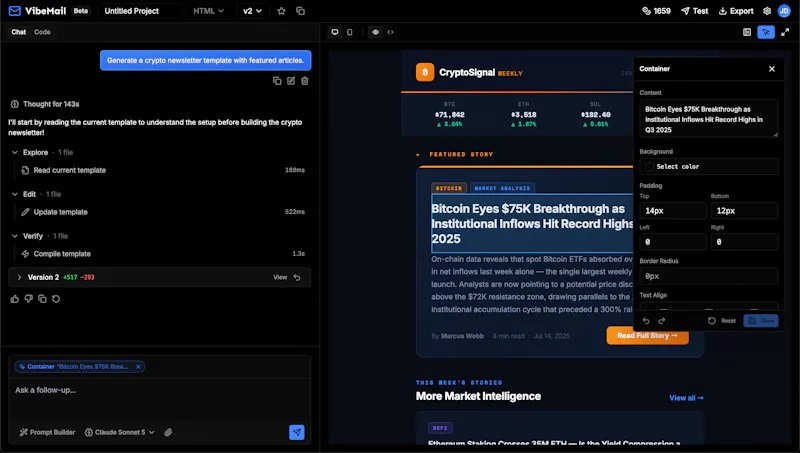Viewport: 800px width, 453px height.
Task: Open settings gear in top bar
Action: pyautogui.click(x=767, y=11)
